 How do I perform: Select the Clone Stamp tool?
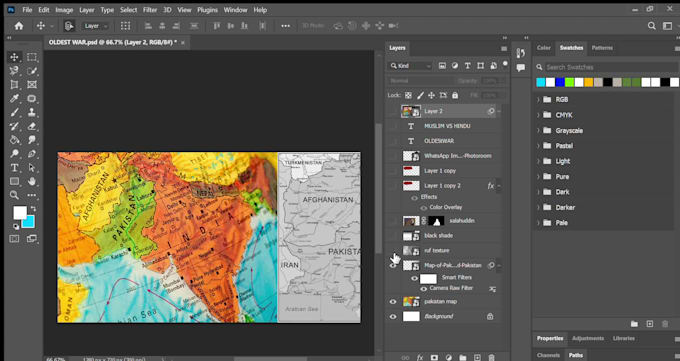(x=32, y=112)
